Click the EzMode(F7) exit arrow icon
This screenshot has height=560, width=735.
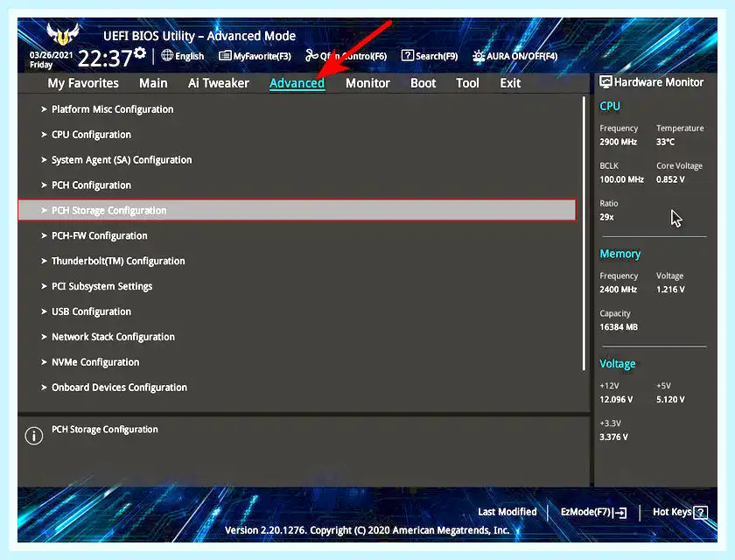pos(620,513)
